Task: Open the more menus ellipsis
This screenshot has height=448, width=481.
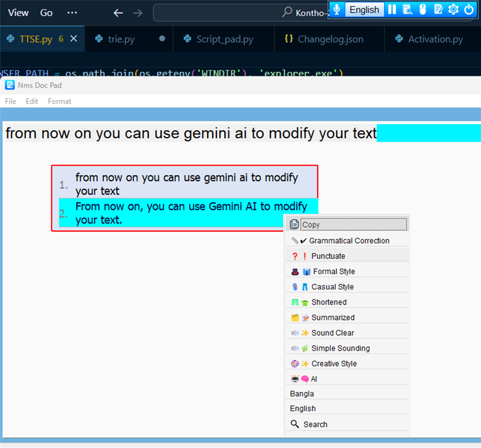Action: [72, 13]
